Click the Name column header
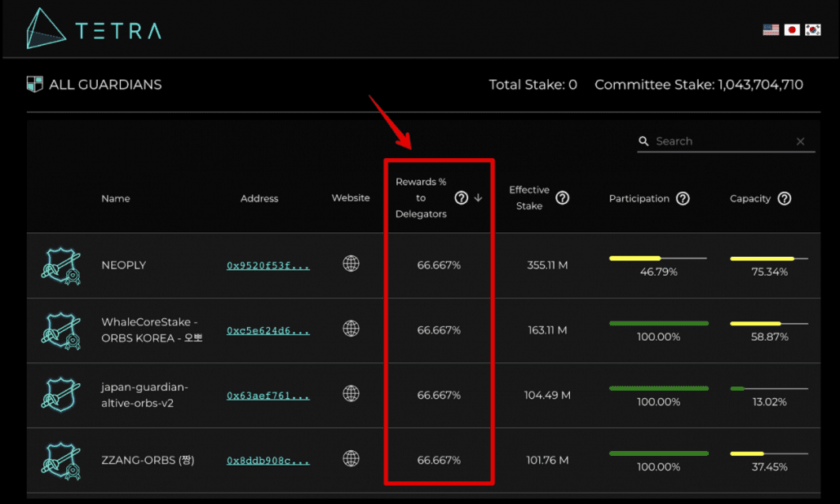 point(116,198)
